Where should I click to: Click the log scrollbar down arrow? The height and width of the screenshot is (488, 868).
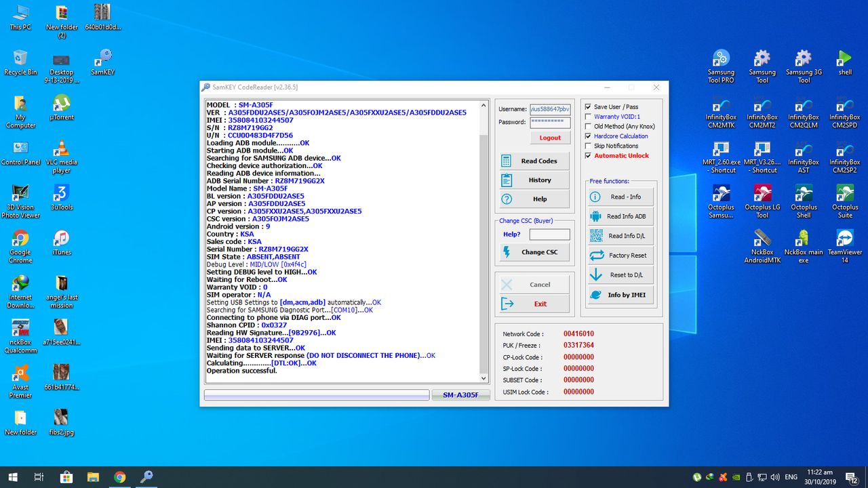click(484, 378)
